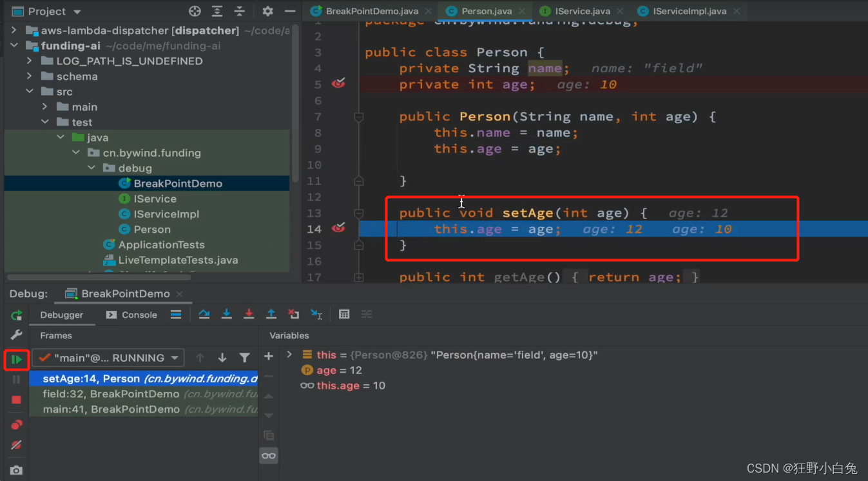Image resolution: width=868 pixels, height=481 pixels.
Task: Fold the setAge method at line 13
Action: 359,213
